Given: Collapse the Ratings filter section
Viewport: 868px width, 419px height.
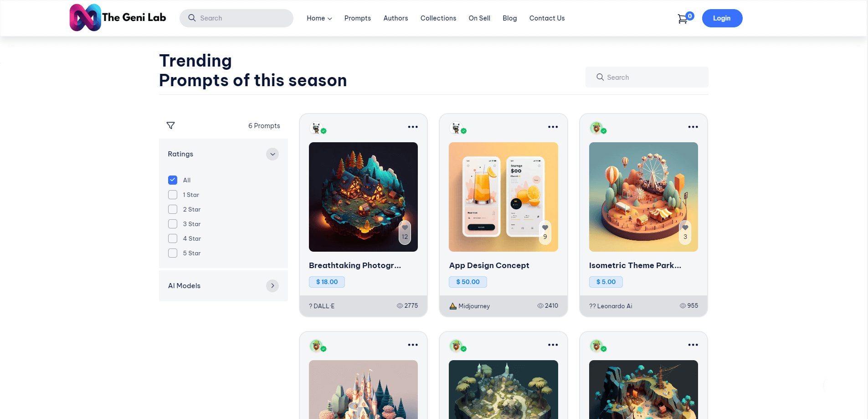Looking at the screenshot, I should coord(272,154).
